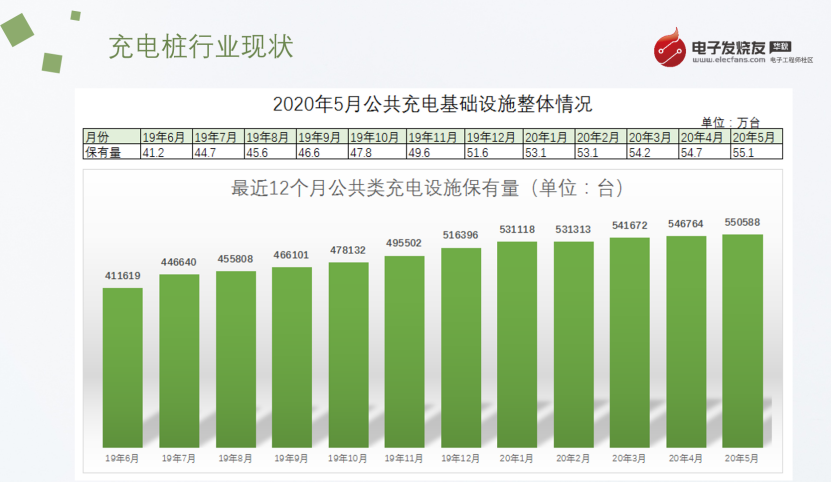Select the green bar for 19年10月
The height and width of the screenshot is (482, 831).
coord(347,353)
